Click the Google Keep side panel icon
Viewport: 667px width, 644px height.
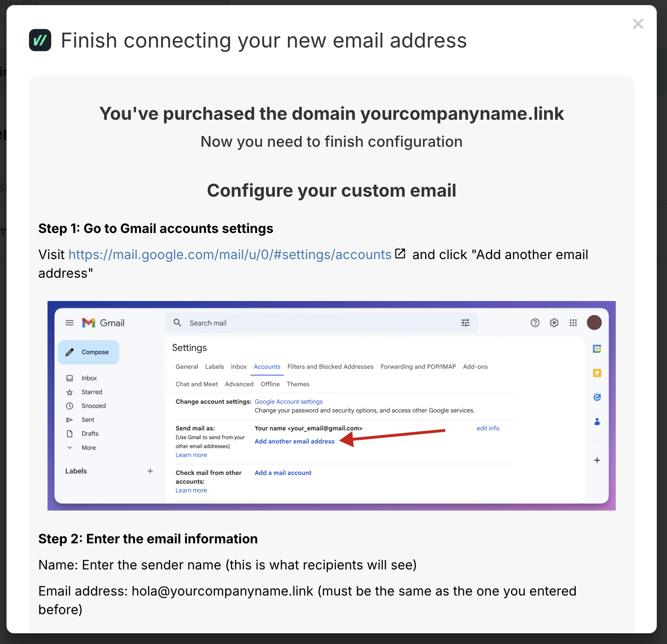[597, 373]
